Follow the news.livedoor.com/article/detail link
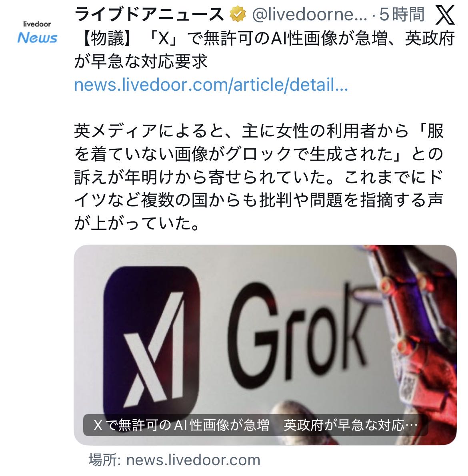468x476 pixels. [211, 85]
